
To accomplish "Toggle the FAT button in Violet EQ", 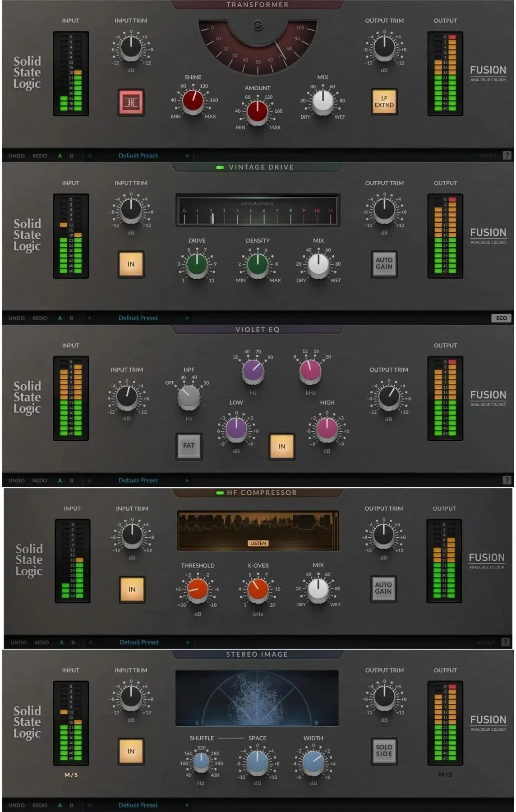I will 189,446.
